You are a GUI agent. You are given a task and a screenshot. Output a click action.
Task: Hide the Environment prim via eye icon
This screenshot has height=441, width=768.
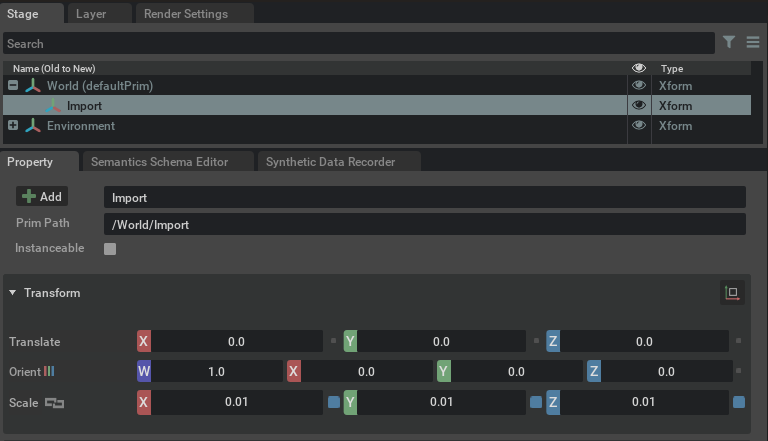tap(639, 126)
